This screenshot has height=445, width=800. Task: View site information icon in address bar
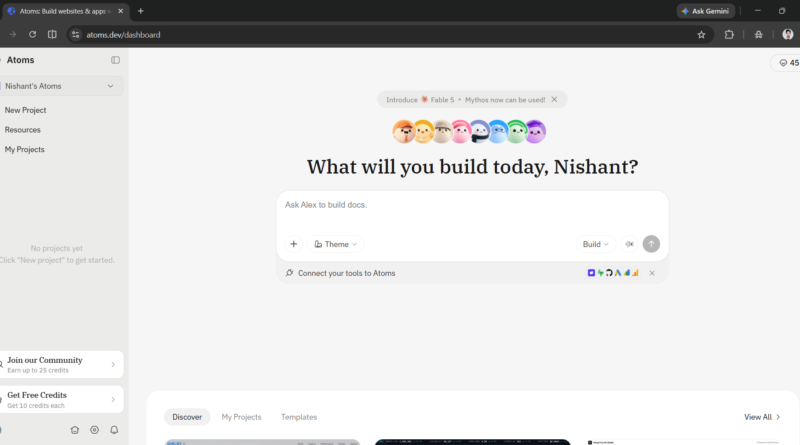[x=76, y=35]
